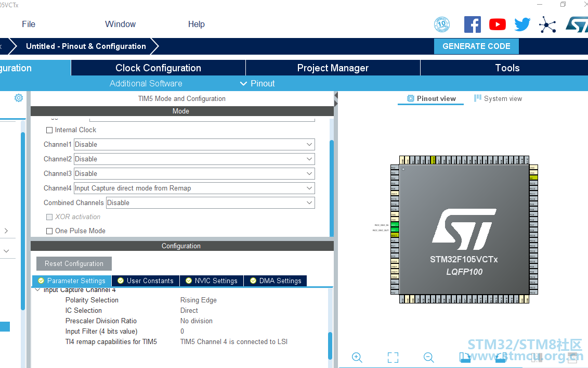Open the Twitter bird icon
Image resolution: width=588 pixels, height=368 pixels.
(522, 24)
